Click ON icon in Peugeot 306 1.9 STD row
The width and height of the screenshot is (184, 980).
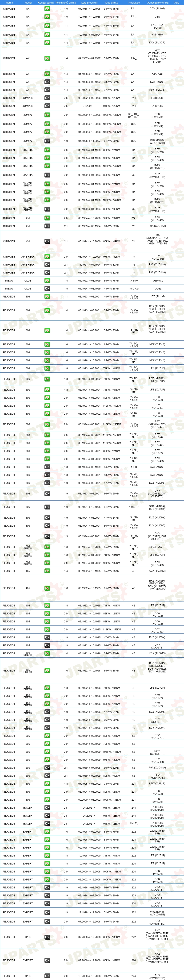(x=47, y=507)
